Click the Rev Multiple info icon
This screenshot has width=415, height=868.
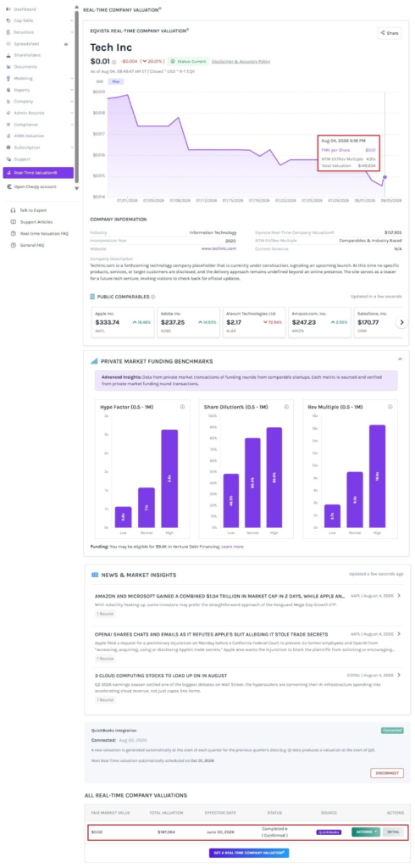[x=390, y=407]
